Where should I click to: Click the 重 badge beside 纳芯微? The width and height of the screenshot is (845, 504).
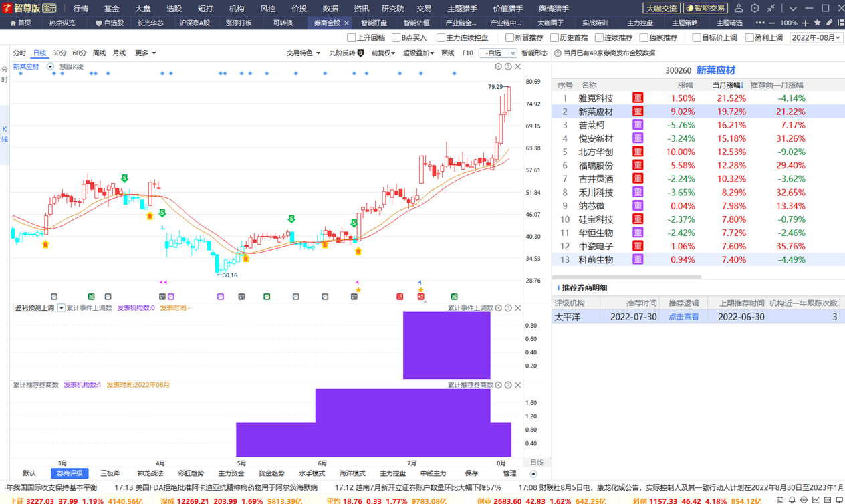638,206
